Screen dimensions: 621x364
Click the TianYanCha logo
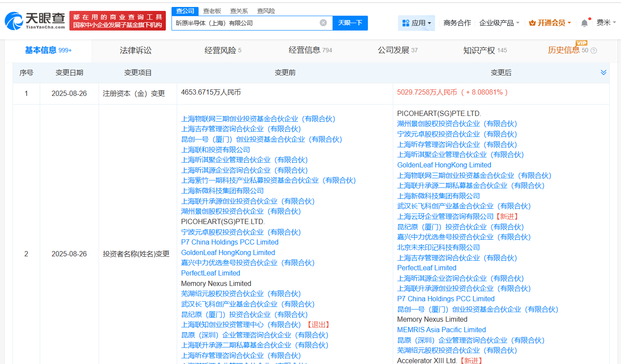(35, 20)
